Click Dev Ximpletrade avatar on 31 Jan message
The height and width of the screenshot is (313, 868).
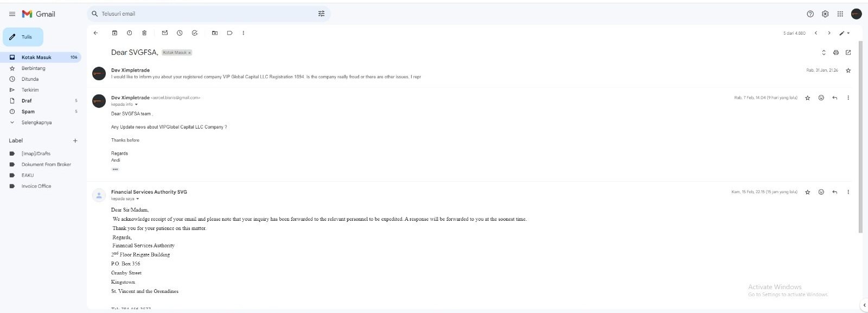click(99, 73)
